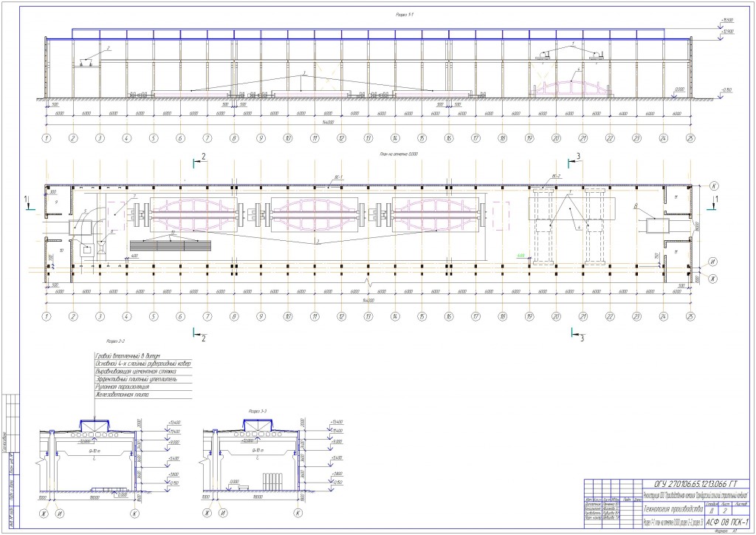
Task: Click axis bubble К beside the floor plan
Action: tap(713, 185)
